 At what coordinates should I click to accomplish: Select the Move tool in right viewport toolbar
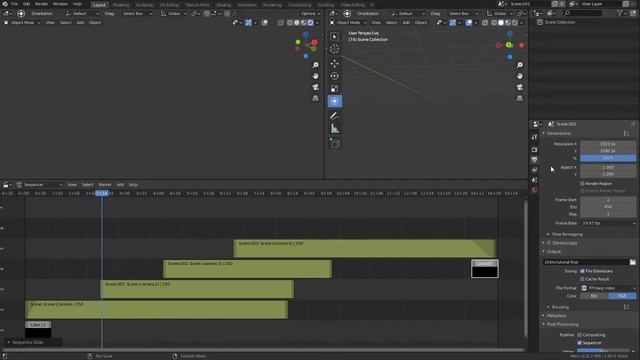334,63
